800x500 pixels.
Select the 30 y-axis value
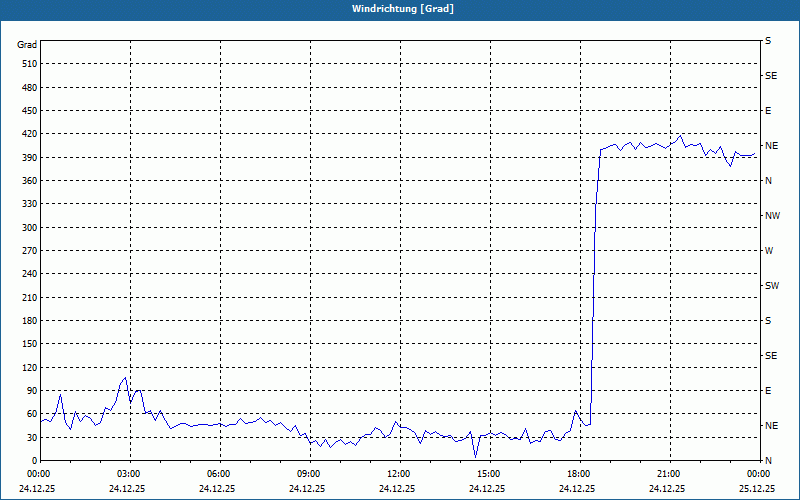coord(32,437)
